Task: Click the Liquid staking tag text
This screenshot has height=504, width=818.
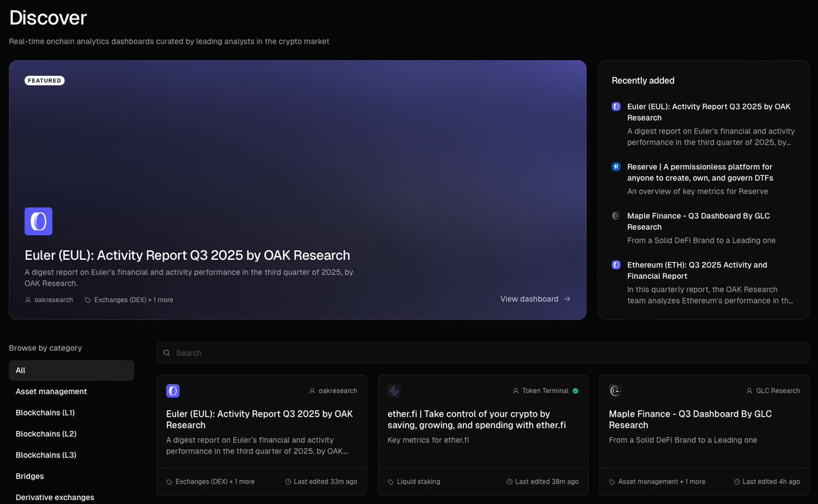Action: click(x=418, y=482)
